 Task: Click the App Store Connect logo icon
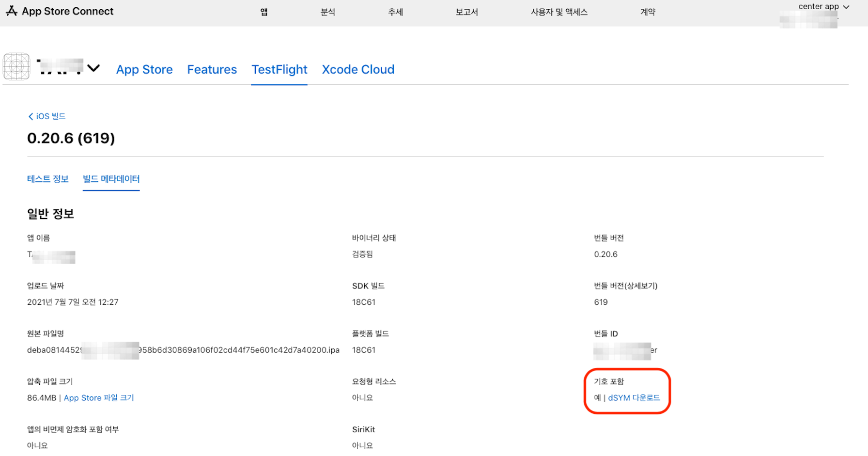point(12,11)
